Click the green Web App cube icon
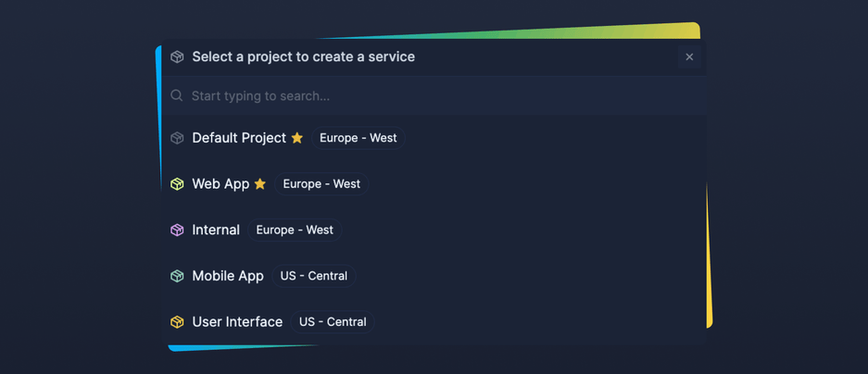The width and height of the screenshot is (868, 374). click(x=177, y=183)
